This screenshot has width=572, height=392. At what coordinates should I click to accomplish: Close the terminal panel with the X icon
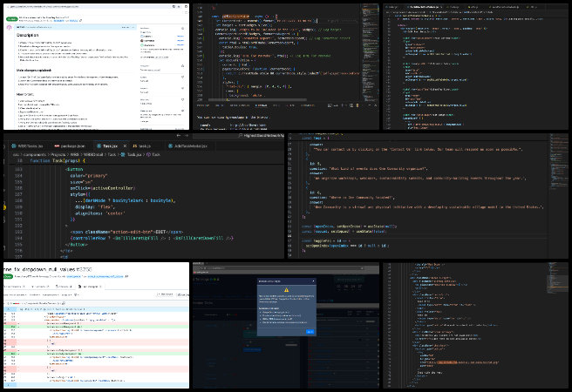(x=375, y=105)
